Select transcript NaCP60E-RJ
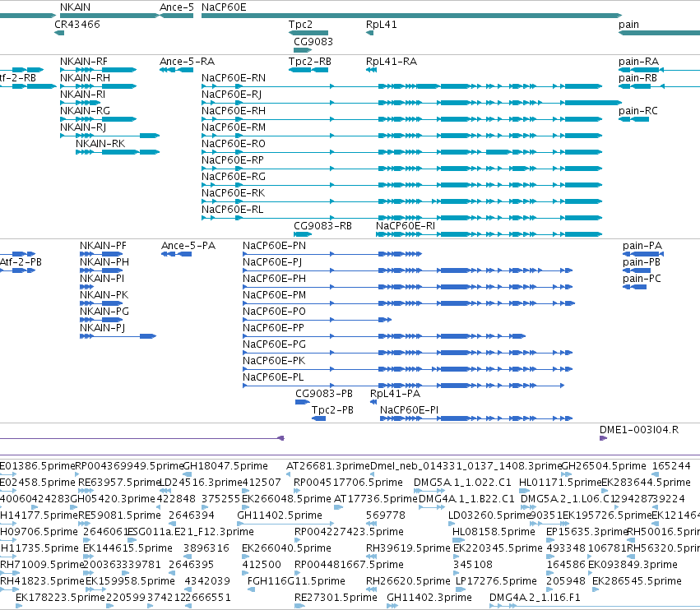 point(231,95)
